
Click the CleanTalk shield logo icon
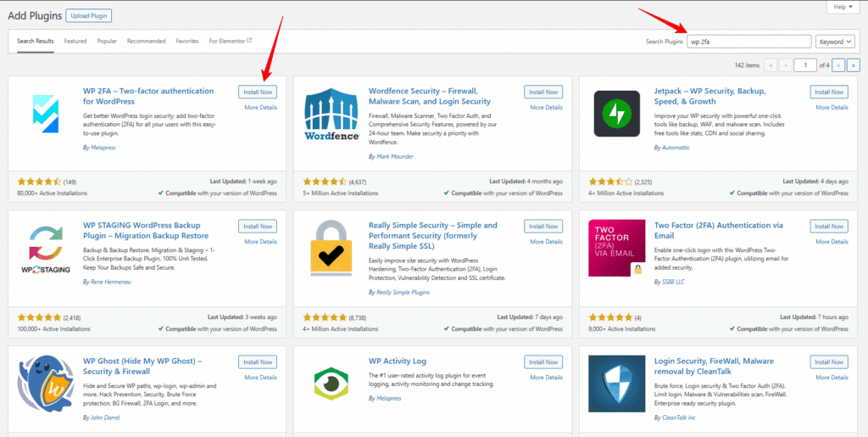click(x=617, y=383)
